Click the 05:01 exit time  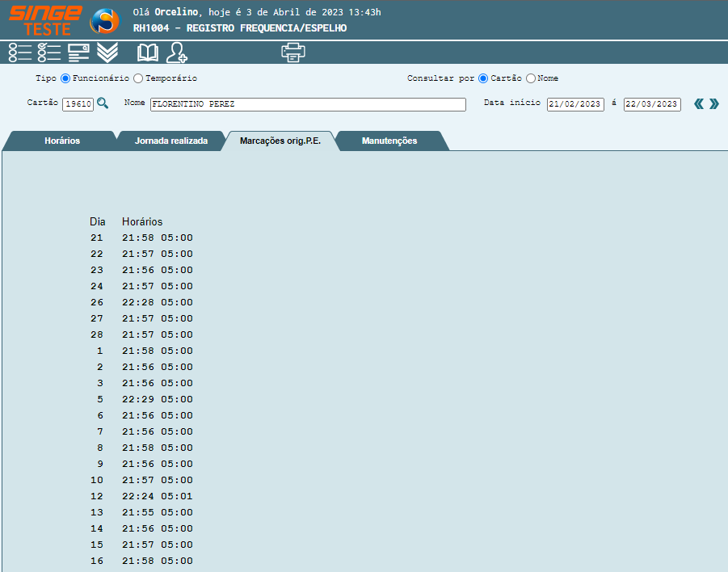tap(177, 496)
